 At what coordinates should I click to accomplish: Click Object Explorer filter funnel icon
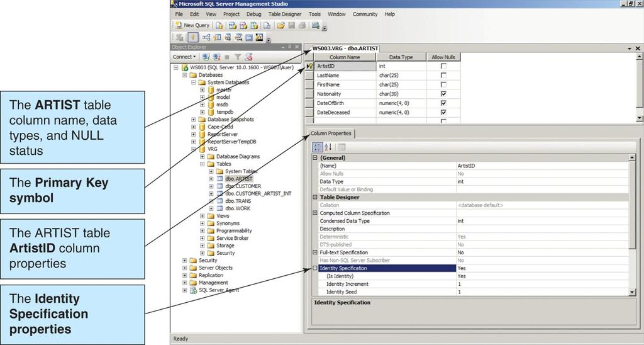[237, 57]
